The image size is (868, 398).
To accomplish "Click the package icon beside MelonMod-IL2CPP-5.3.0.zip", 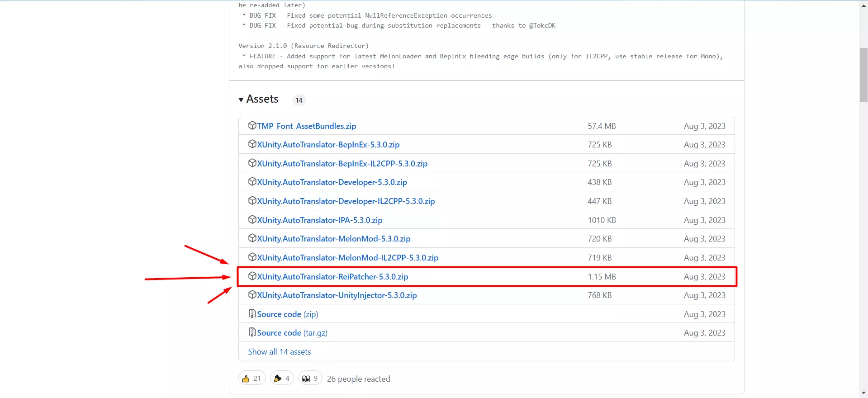I will click(252, 257).
